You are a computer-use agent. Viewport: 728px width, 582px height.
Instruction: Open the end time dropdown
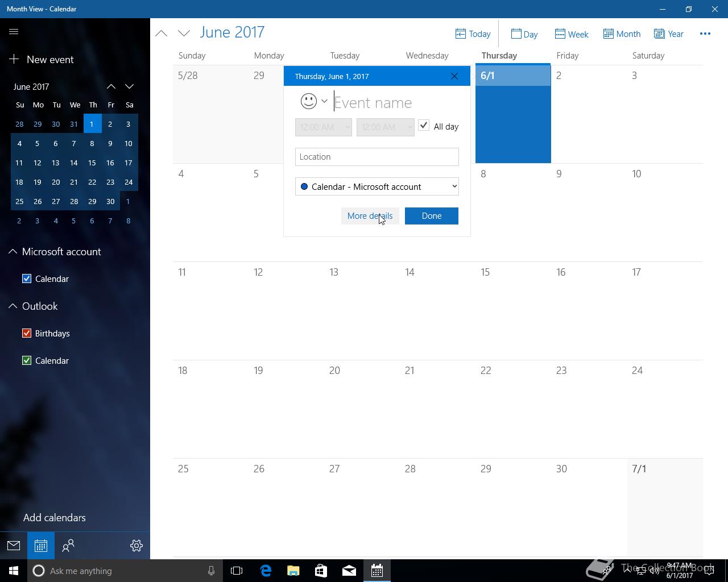[x=386, y=127]
